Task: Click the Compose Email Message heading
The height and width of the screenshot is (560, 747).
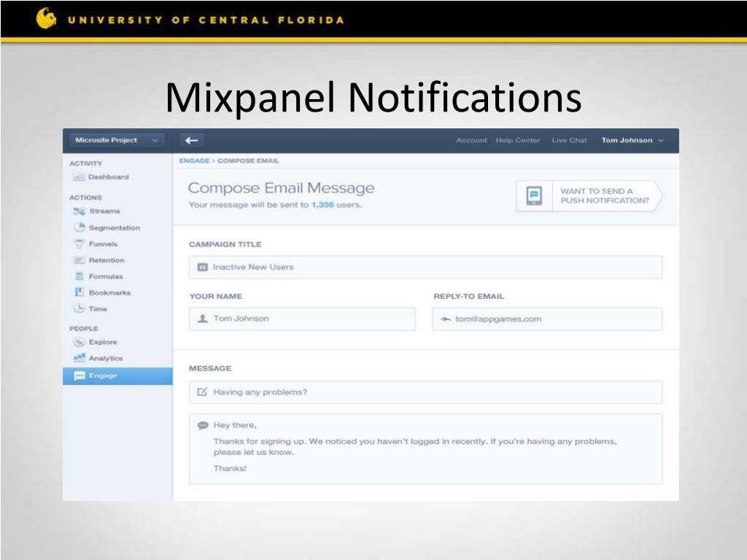Action: pos(281,187)
